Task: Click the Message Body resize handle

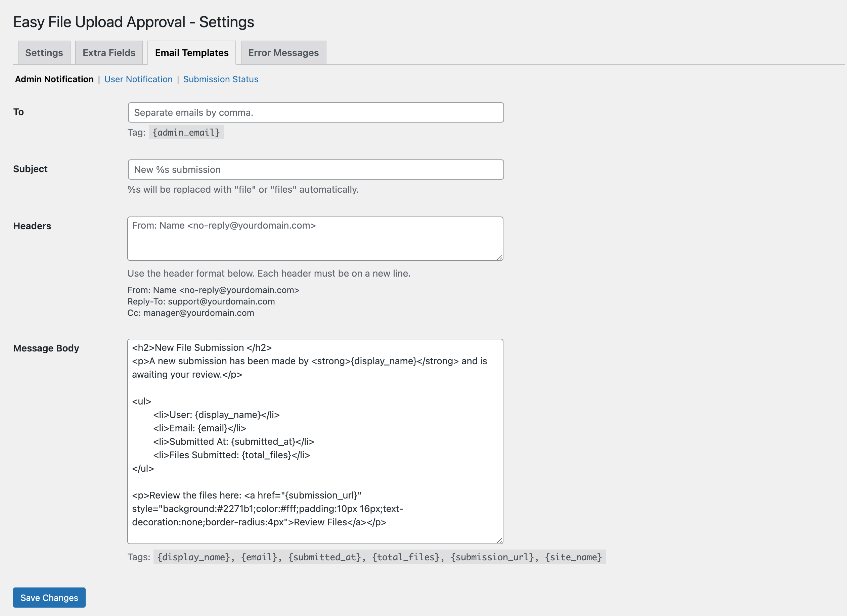Action: [500, 540]
